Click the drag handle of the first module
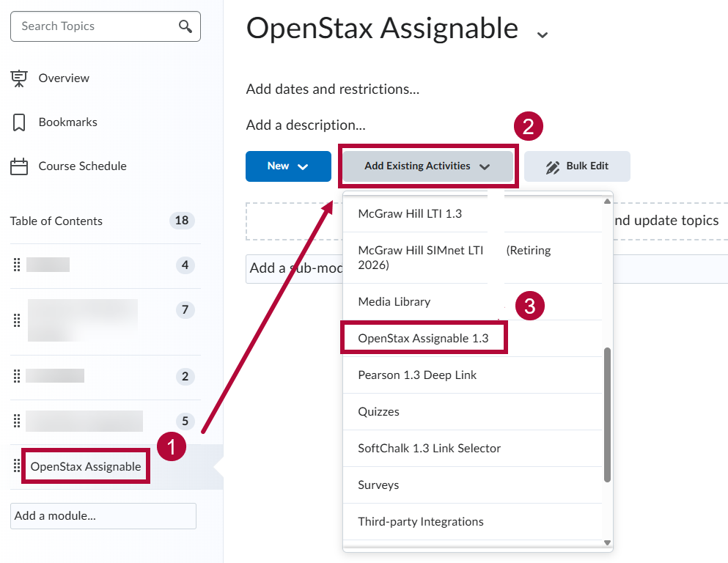Image resolution: width=728 pixels, height=563 pixels. [16, 265]
